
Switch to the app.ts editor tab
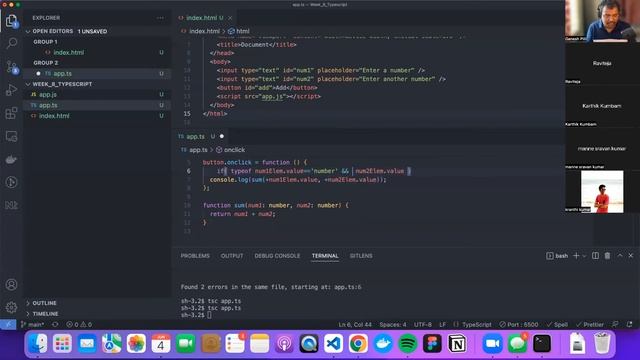point(195,136)
